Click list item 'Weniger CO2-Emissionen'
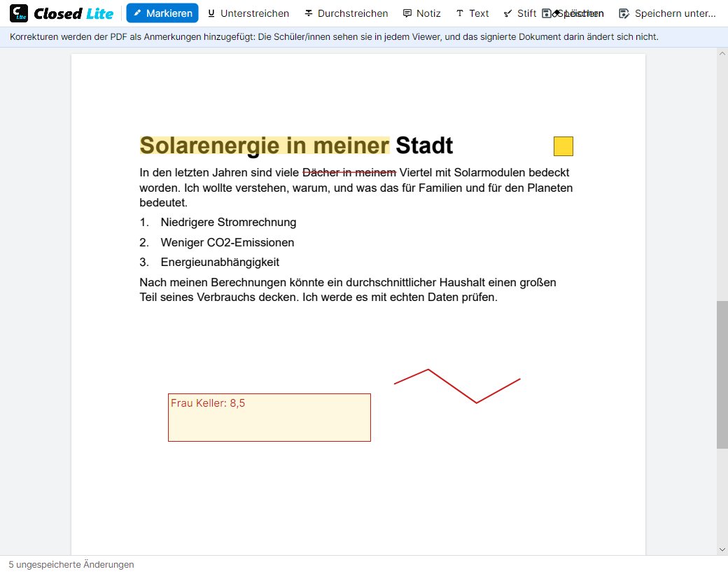 (x=227, y=242)
